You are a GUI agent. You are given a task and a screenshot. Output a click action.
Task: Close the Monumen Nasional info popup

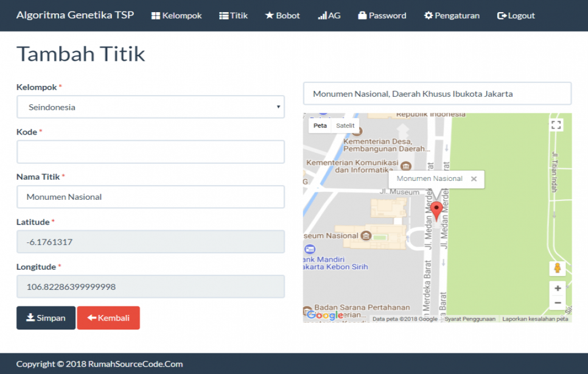[x=474, y=179]
